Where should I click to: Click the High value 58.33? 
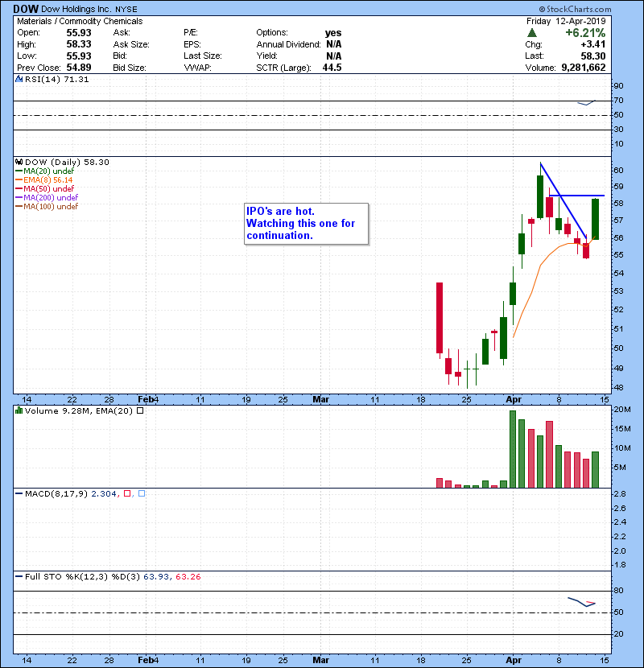pos(79,44)
